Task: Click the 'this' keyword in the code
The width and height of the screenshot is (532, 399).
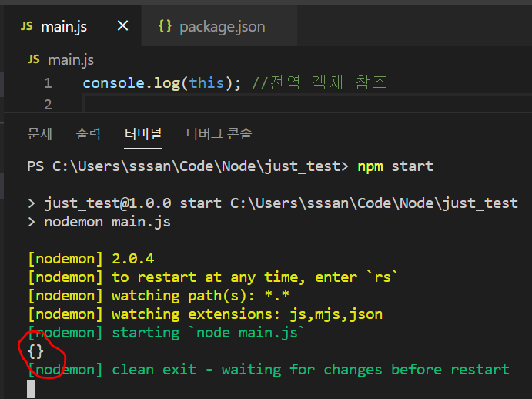Action: pos(206,83)
